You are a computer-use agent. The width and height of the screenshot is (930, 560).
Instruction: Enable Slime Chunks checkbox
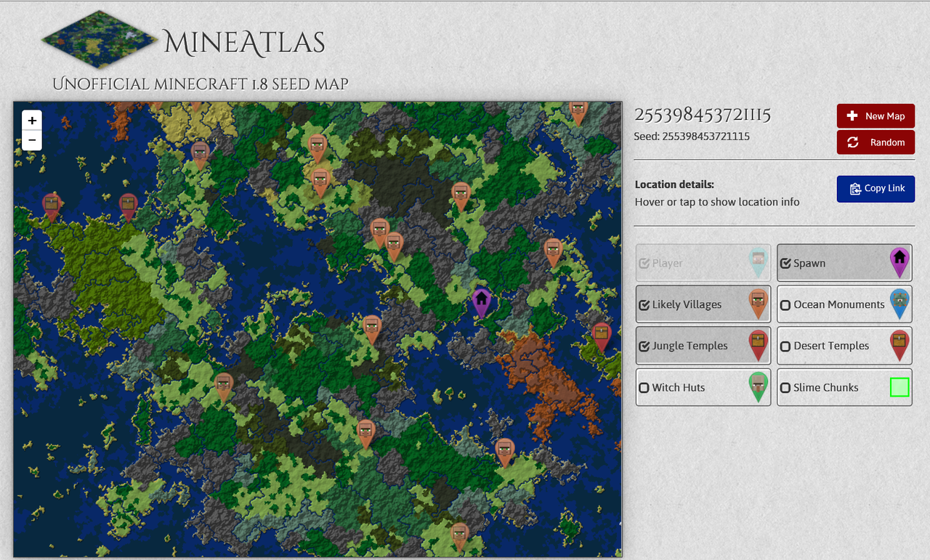click(785, 388)
